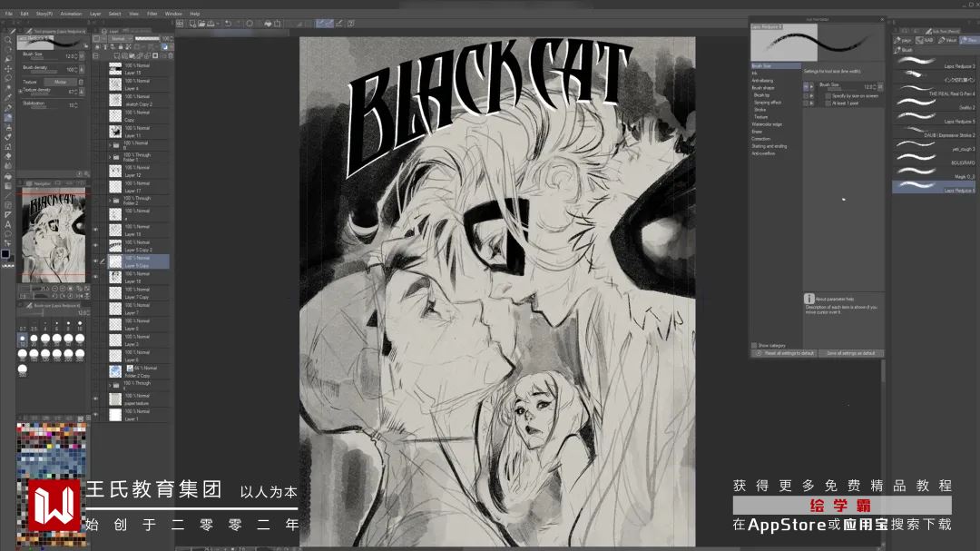The width and height of the screenshot is (980, 551).
Task: Expand Specify by size on screen row arrow
Action: [x=812, y=95]
